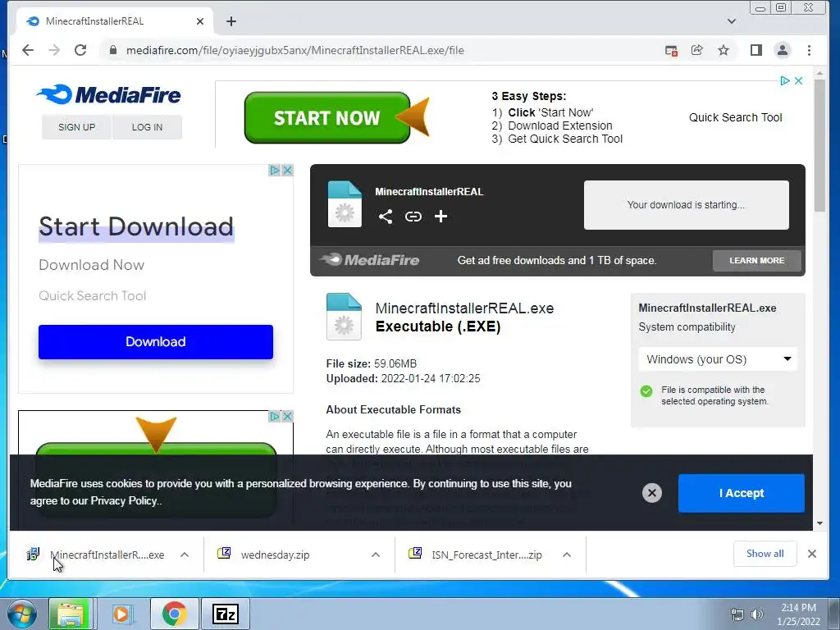Click the LEARN MORE button
Screen dimensions: 840x630
pyautogui.click(x=756, y=261)
